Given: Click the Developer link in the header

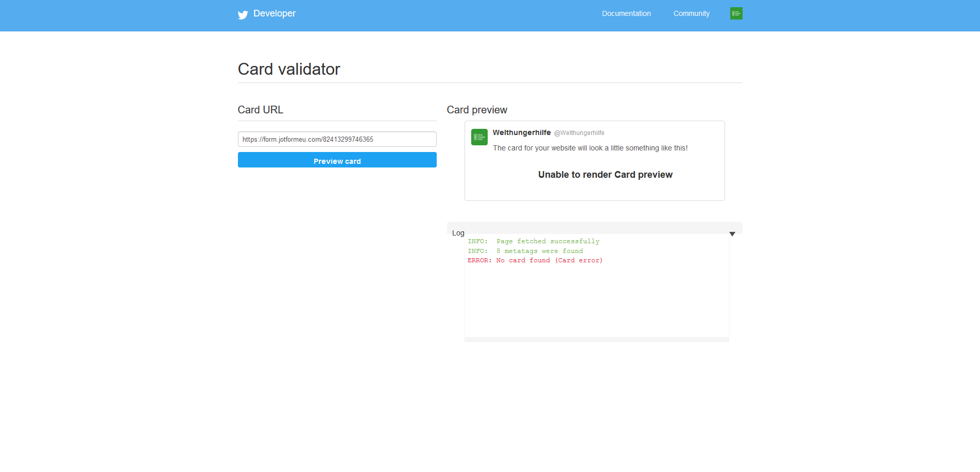Looking at the screenshot, I should (x=274, y=13).
